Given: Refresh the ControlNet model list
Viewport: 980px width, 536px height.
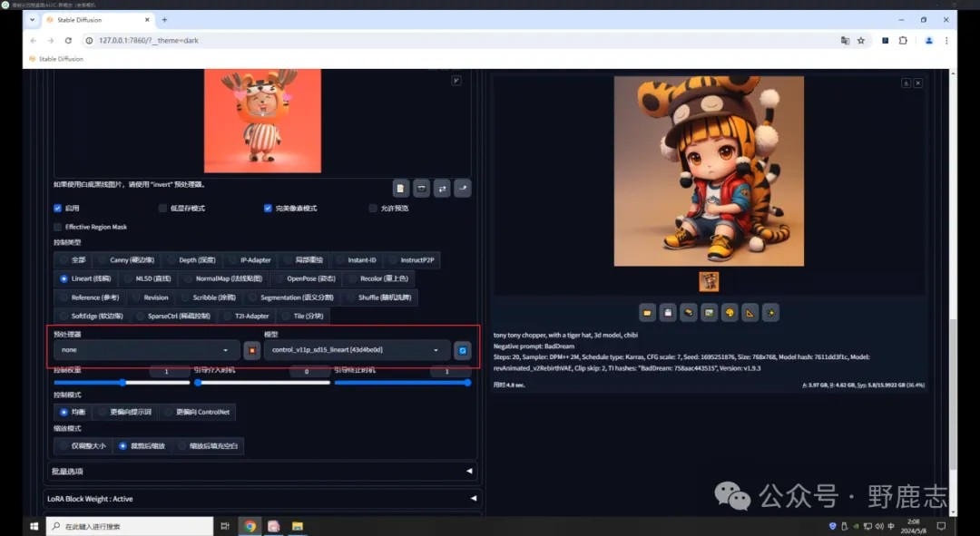Looking at the screenshot, I should tap(463, 350).
